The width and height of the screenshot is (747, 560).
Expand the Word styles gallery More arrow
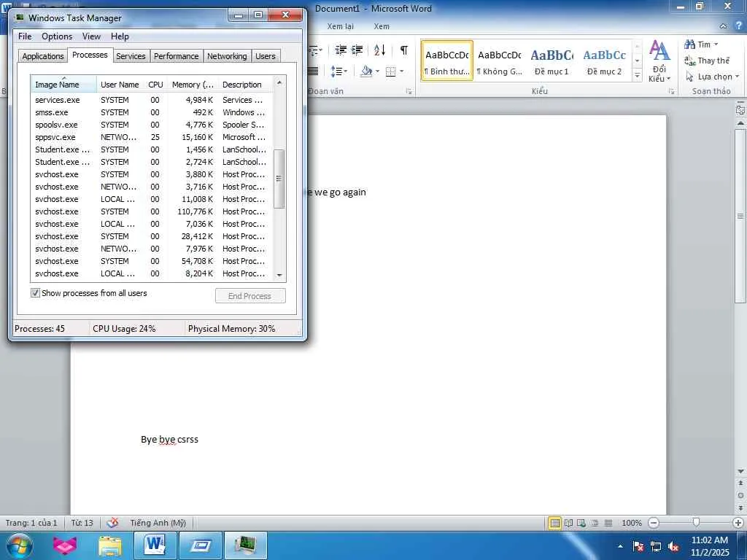click(637, 75)
